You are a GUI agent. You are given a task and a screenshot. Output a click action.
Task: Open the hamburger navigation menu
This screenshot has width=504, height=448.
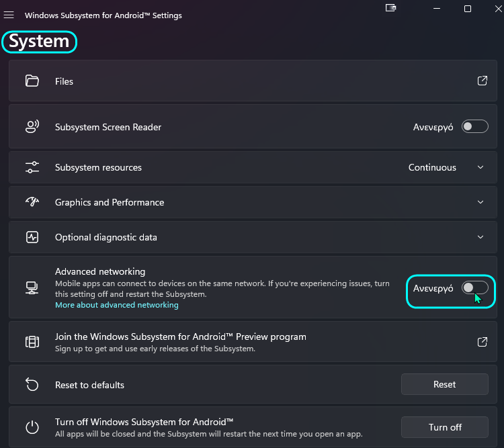pos(9,15)
